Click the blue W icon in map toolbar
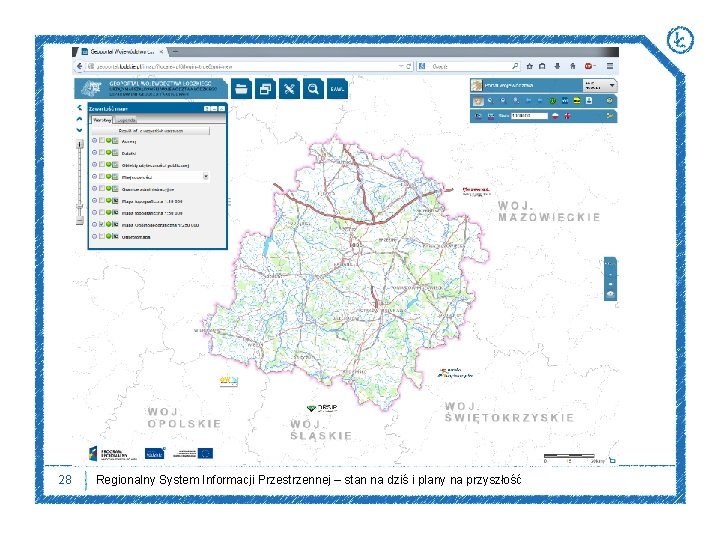 pos(565,101)
